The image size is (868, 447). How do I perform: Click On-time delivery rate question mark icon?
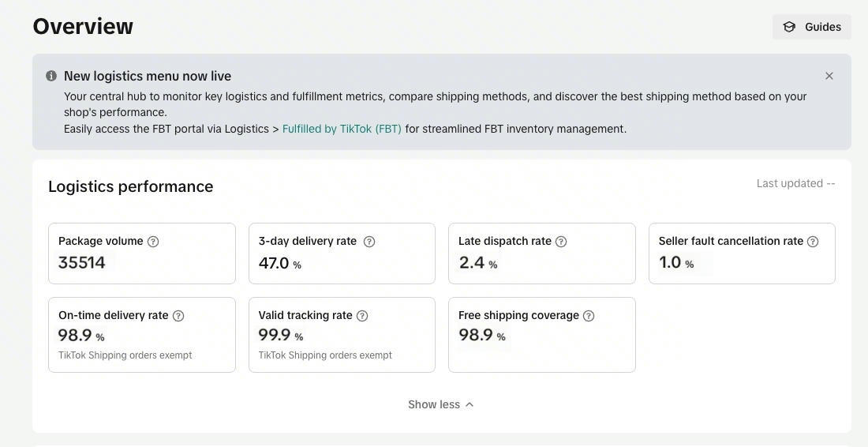pos(178,316)
